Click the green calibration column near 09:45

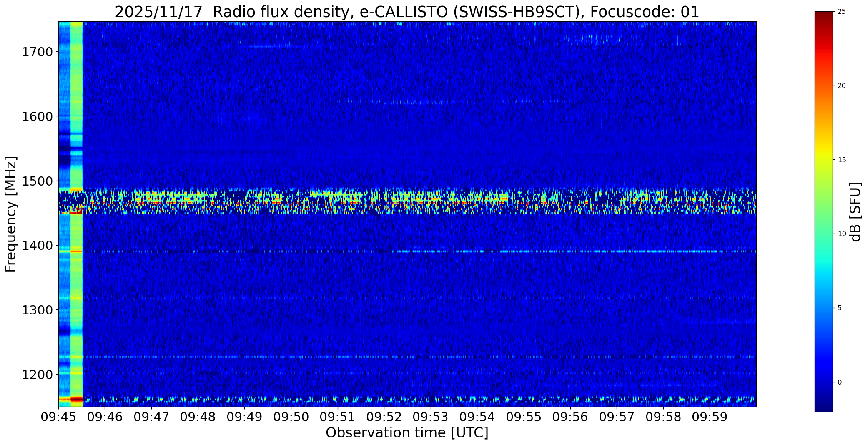point(76,214)
